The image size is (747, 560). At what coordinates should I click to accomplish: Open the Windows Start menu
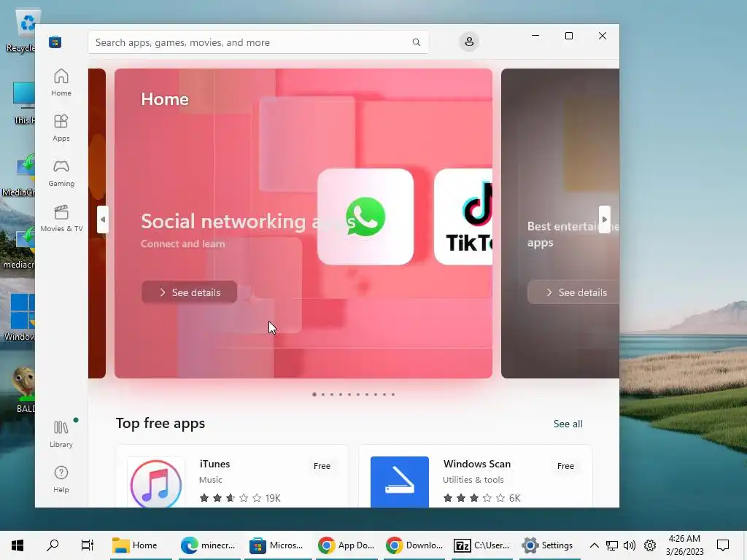[x=18, y=545]
